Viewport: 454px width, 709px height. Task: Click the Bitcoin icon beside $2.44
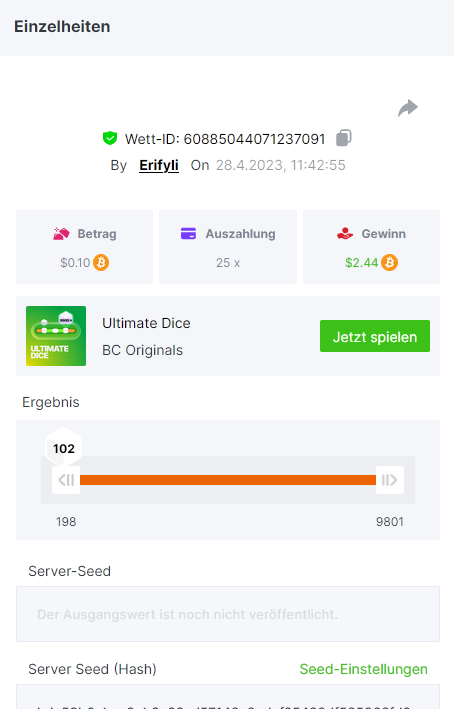tap(389, 263)
